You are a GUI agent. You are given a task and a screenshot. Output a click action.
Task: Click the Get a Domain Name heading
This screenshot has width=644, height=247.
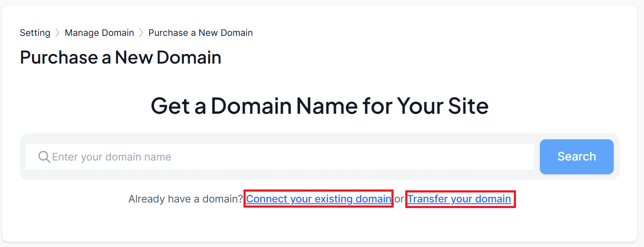click(x=320, y=106)
